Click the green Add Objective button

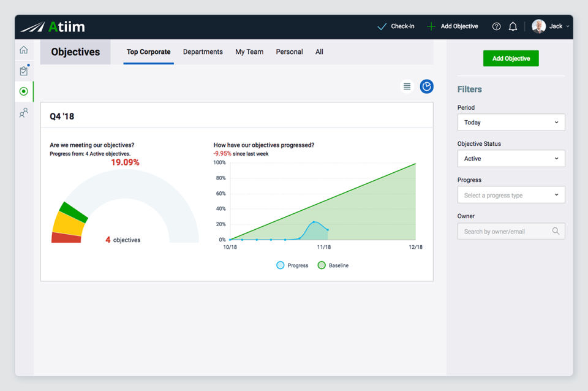click(511, 59)
